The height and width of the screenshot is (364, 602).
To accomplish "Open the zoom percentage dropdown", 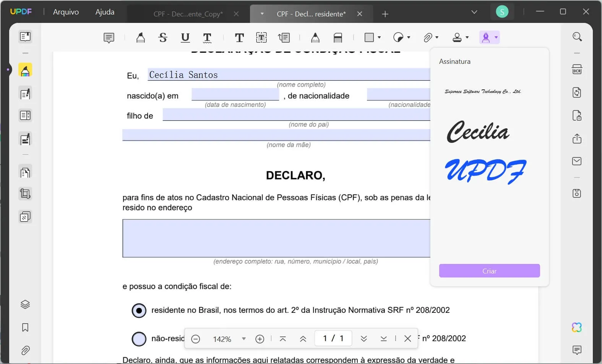I will (244, 339).
